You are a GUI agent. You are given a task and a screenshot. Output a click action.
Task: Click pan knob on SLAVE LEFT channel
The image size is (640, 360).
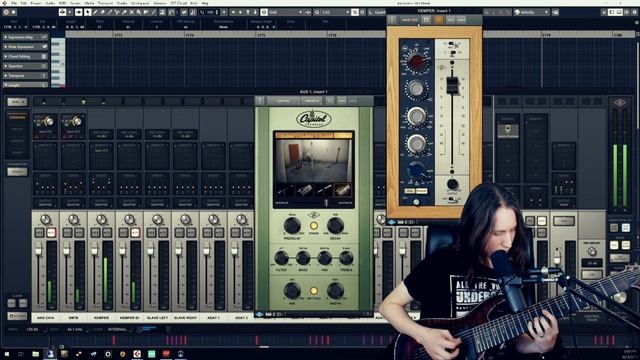[157, 220]
